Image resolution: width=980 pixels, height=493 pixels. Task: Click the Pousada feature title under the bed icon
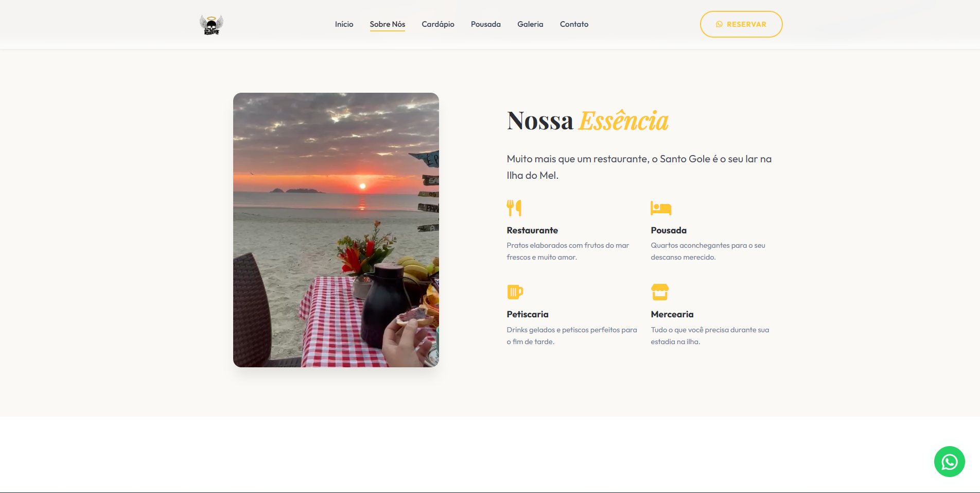click(669, 230)
